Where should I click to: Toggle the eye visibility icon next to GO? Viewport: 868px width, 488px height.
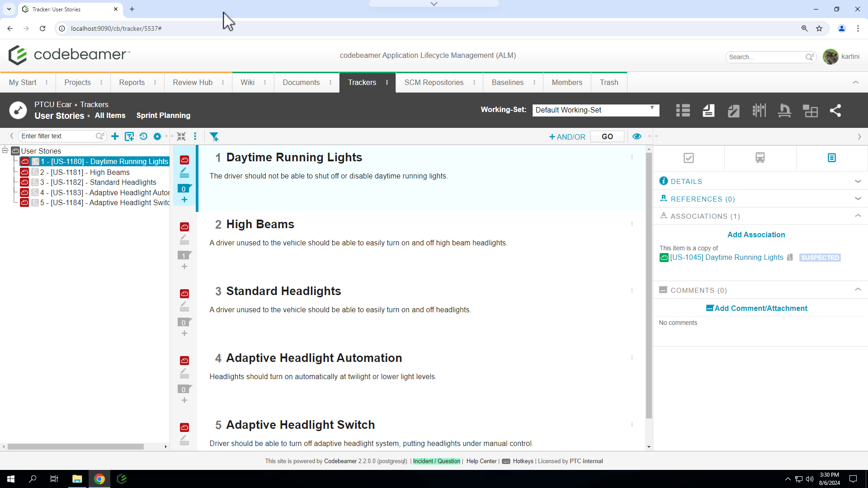click(x=637, y=136)
